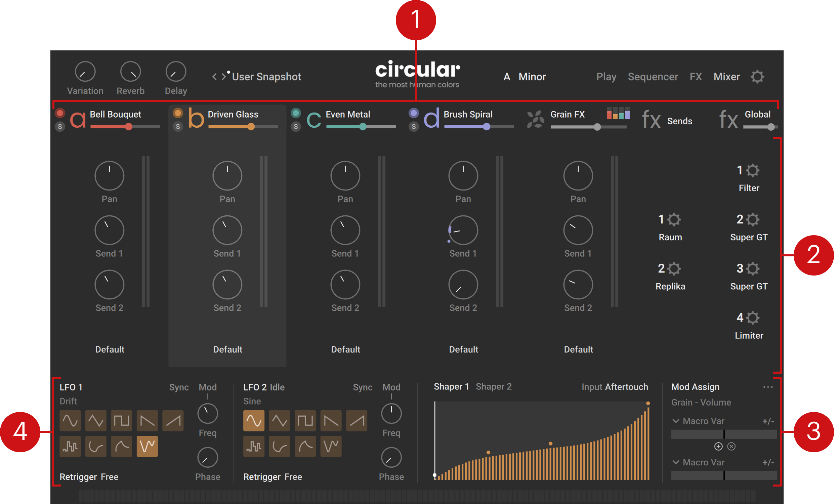Select LFO 2 triangle waveform shape
Viewport: 834px width, 504px height.
[279, 421]
